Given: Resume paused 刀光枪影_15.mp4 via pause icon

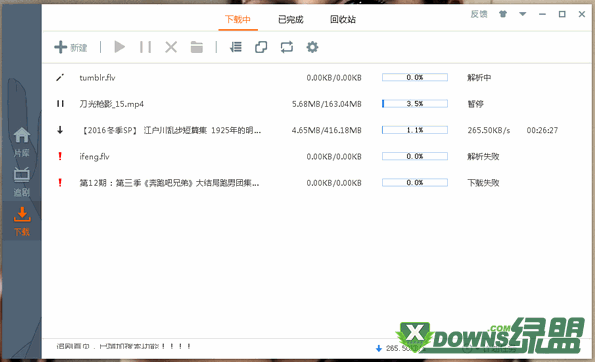Looking at the screenshot, I should pos(60,104).
